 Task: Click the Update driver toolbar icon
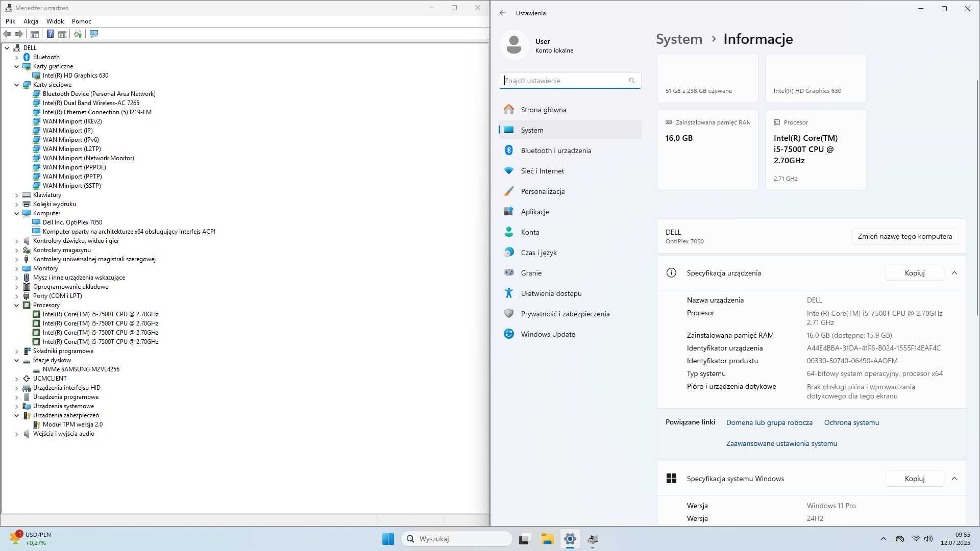78,34
